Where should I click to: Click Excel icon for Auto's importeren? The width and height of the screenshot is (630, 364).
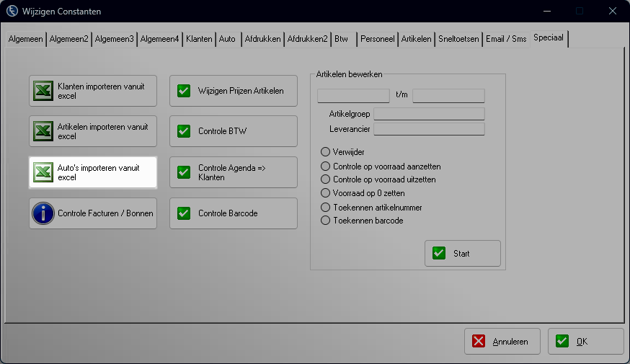pyautogui.click(x=44, y=172)
